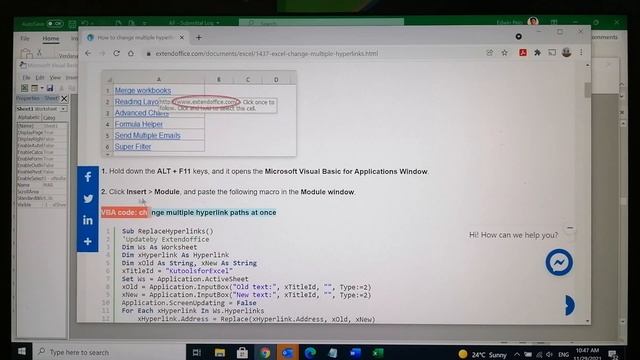Click the Excel Comments button

point(605,37)
